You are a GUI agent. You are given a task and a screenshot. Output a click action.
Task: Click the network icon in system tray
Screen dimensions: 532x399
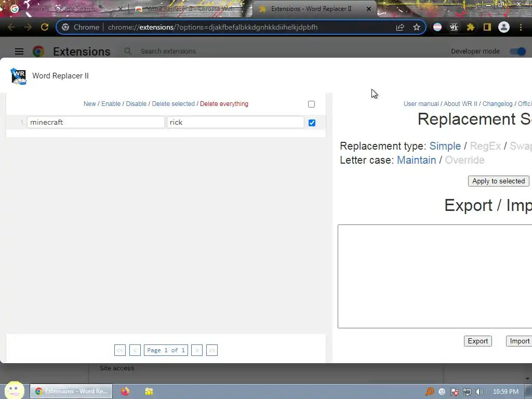pos(467,392)
